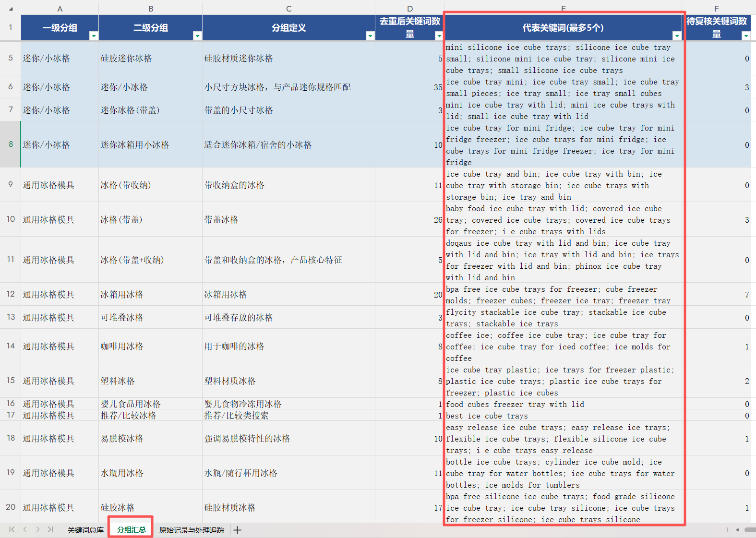Open filter dropdown for 分组定义 column

[370, 36]
